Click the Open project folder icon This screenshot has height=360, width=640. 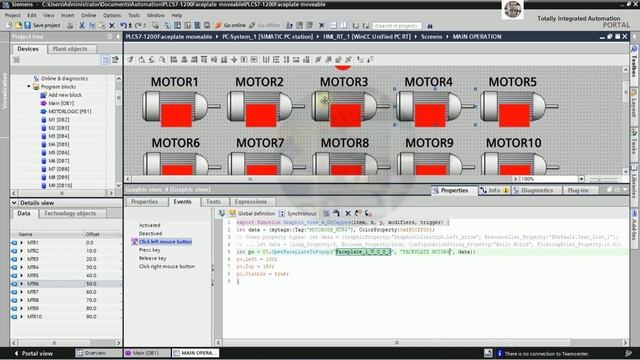pyautogui.click(x=18, y=25)
